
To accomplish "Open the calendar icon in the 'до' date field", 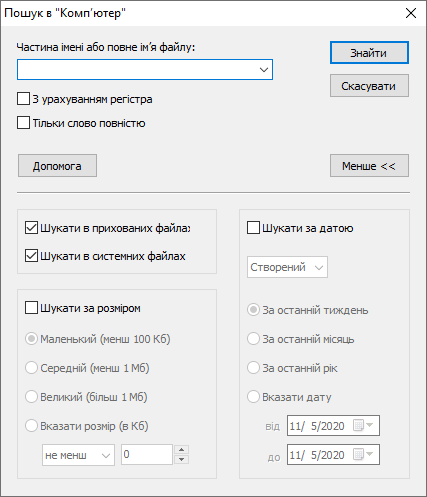I will pyautogui.click(x=363, y=454).
